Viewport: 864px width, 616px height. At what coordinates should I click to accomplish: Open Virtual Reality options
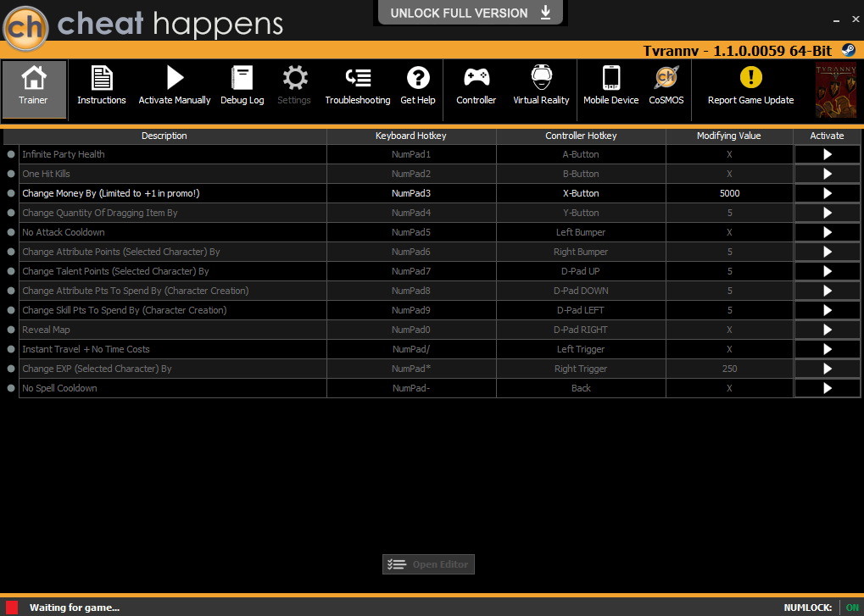[x=541, y=86]
